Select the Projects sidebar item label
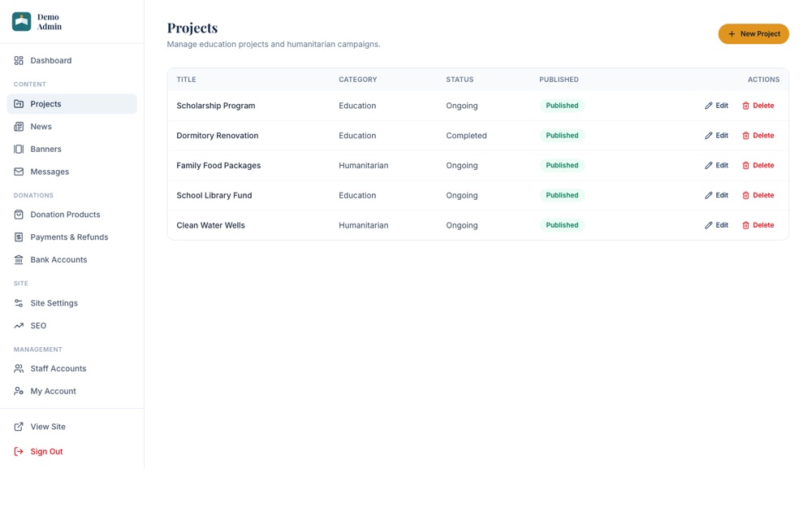 (45, 104)
